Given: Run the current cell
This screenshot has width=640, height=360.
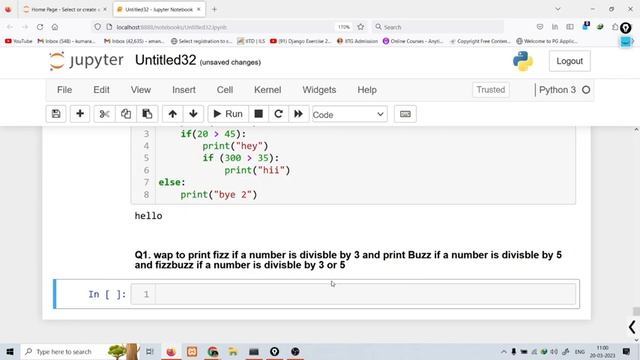Looking at the screenshot, I should tap(228, 114).
